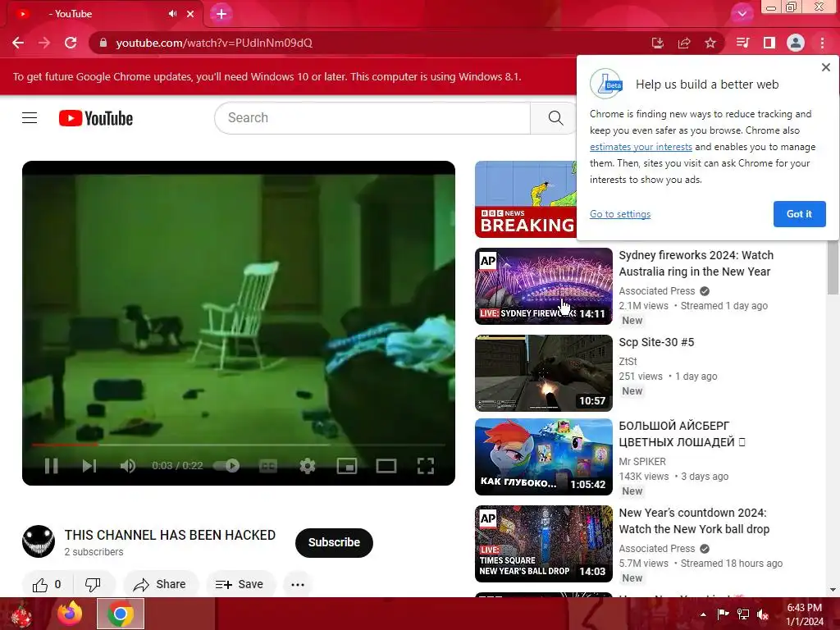This screenshot has width=840, height=630.
Task: Go to YouTube home via logo
Action: 96,118
